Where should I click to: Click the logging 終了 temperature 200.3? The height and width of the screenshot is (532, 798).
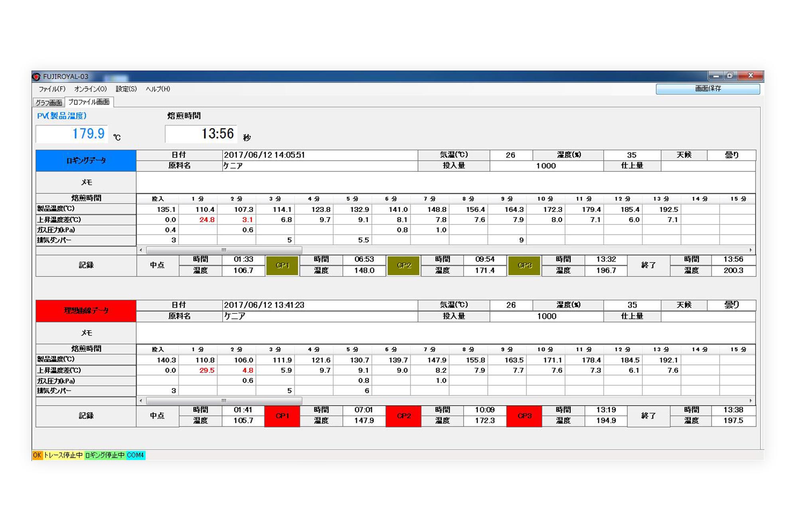[x=733, y=270]
